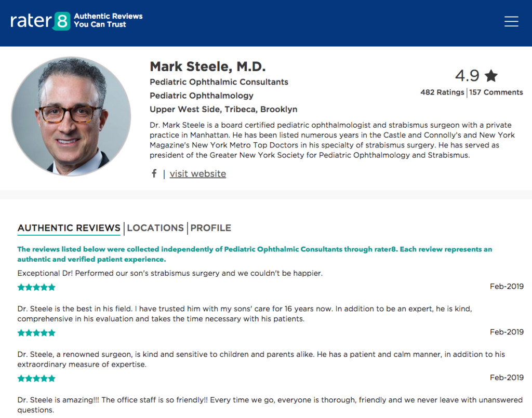Click the Mark Steele, M.D. heading
This screenshot has width=532, height=418.
pos(207,66)
